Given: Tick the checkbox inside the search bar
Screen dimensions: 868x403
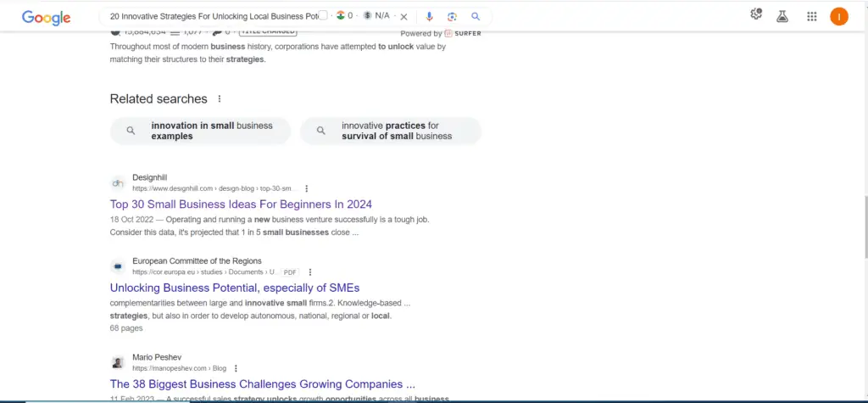Looking at the screenshot, I should tap(322, 16).
